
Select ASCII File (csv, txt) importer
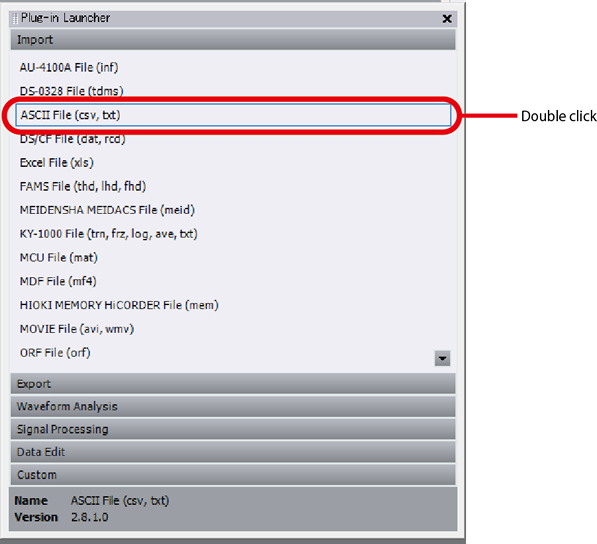click(233, 115)
